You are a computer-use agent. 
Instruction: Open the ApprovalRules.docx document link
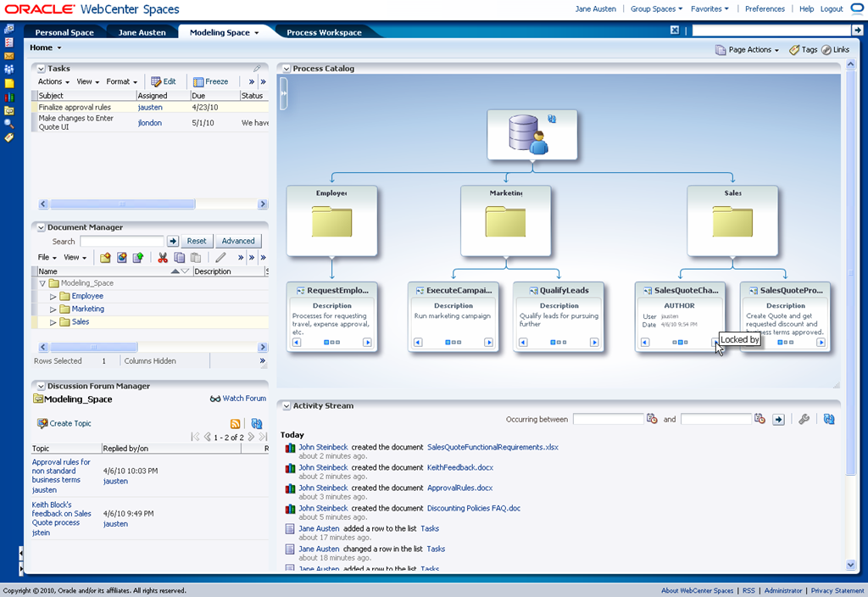click(459, 488)
